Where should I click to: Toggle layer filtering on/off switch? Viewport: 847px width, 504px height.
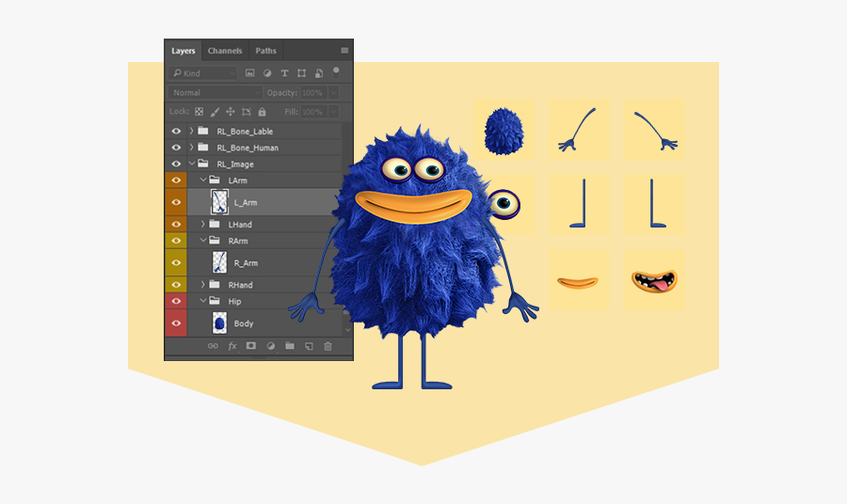[336, 72]
